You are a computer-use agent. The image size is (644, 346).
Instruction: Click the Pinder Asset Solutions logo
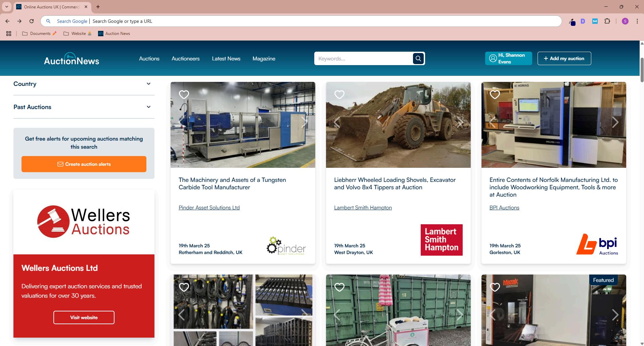point(286,246)
